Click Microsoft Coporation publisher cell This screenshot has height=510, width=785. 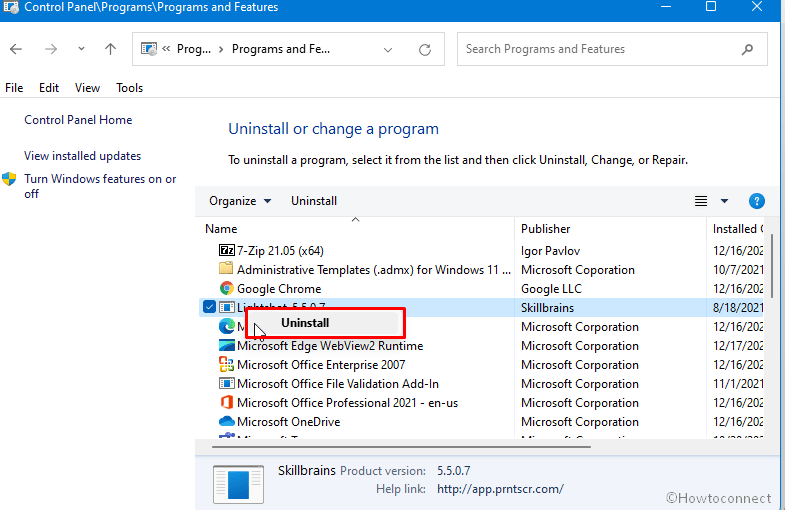point(578,270)
